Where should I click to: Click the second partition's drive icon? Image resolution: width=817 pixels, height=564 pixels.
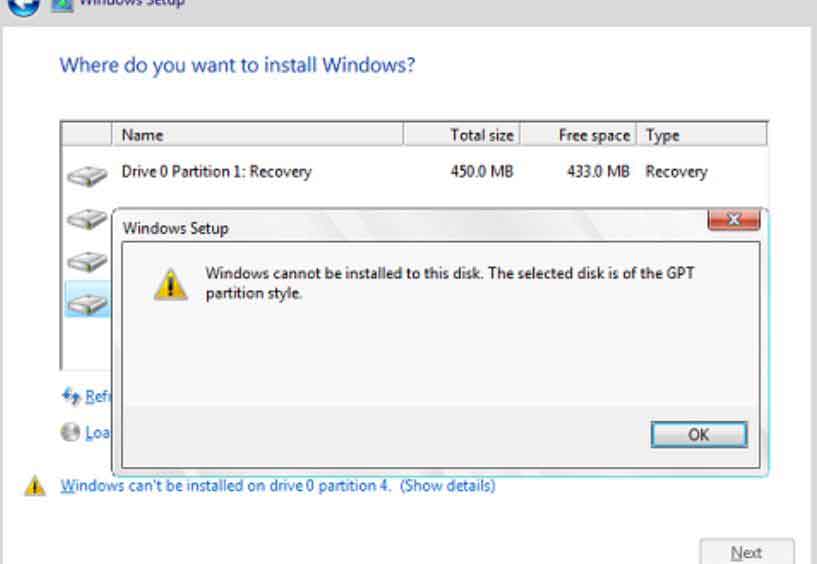pyautogui.click(x=87, y=217)
